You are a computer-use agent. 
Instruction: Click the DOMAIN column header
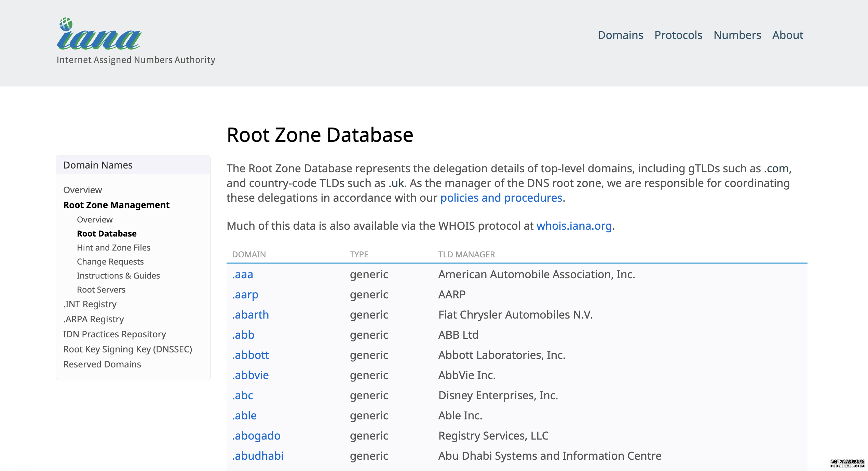249,254
